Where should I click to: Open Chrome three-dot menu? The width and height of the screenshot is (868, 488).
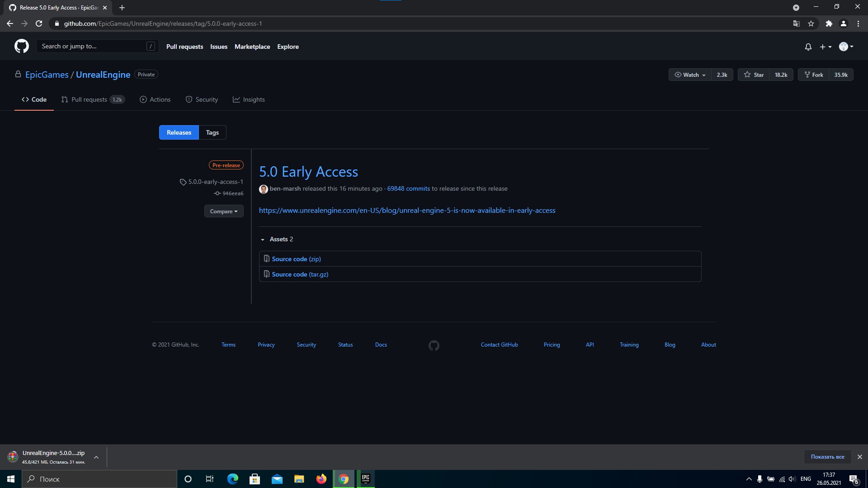tap(858, 23)
